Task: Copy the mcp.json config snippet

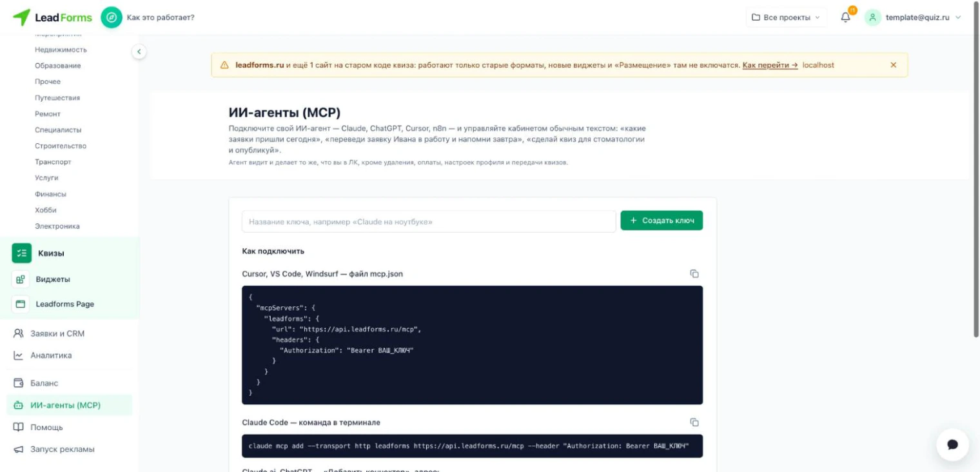Action: click(694, 273)
